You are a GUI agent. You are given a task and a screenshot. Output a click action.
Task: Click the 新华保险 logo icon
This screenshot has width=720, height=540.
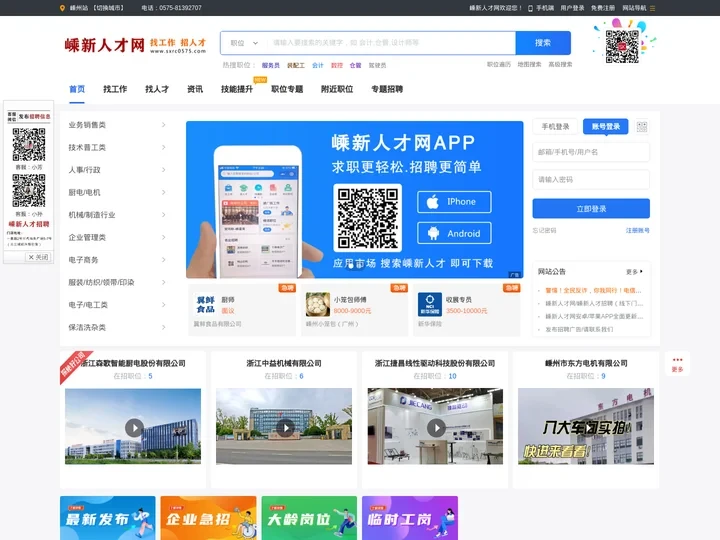pyautogui.click(x=430, y=304)
